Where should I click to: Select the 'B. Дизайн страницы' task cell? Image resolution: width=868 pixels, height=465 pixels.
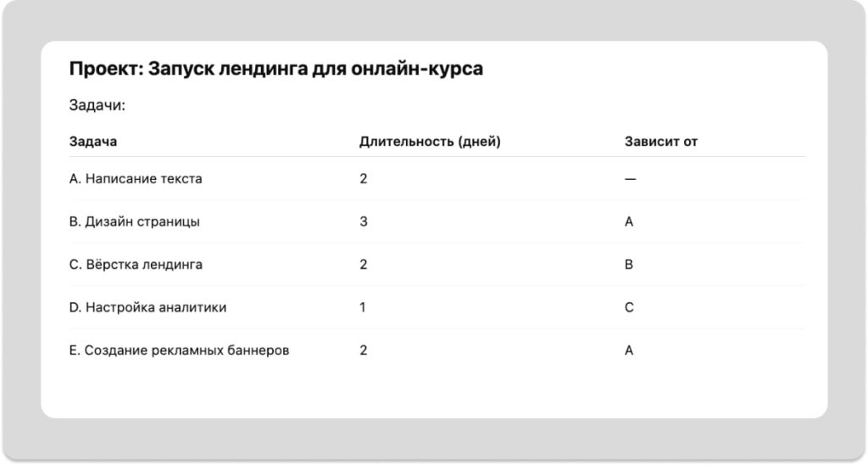coord(135,221)
